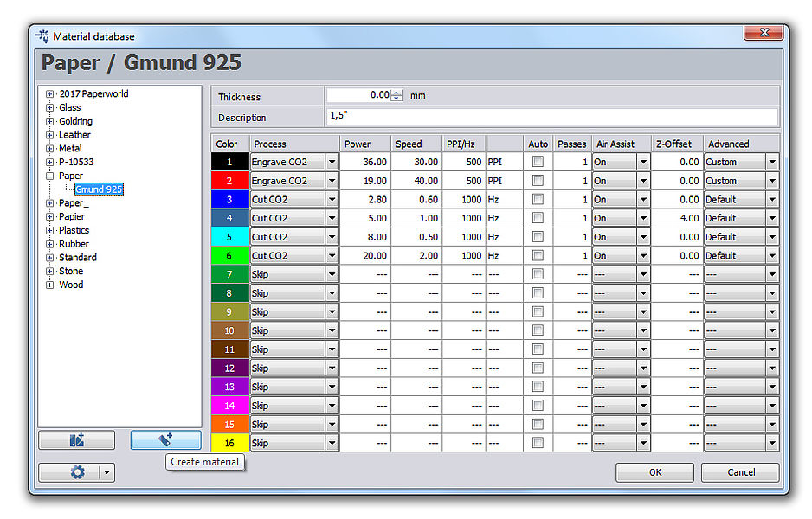Select the red color 2 swatch
Viewport: 812px width, 519px height.
coord(230,181)
